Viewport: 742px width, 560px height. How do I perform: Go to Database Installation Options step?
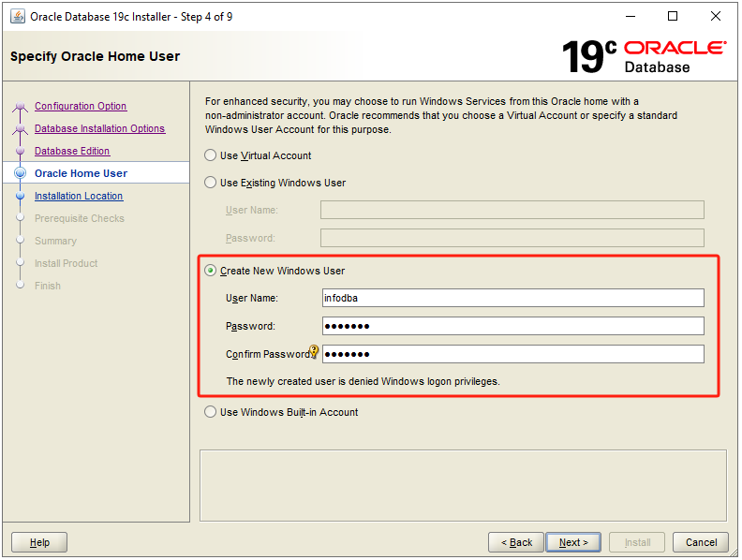coord(100,128)
